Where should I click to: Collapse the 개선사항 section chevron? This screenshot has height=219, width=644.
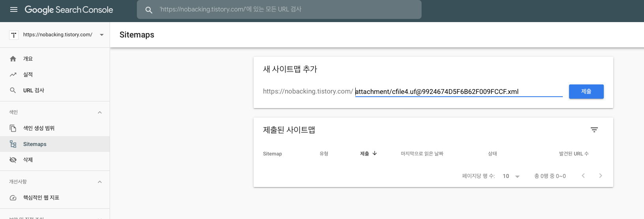click(100, 182)
